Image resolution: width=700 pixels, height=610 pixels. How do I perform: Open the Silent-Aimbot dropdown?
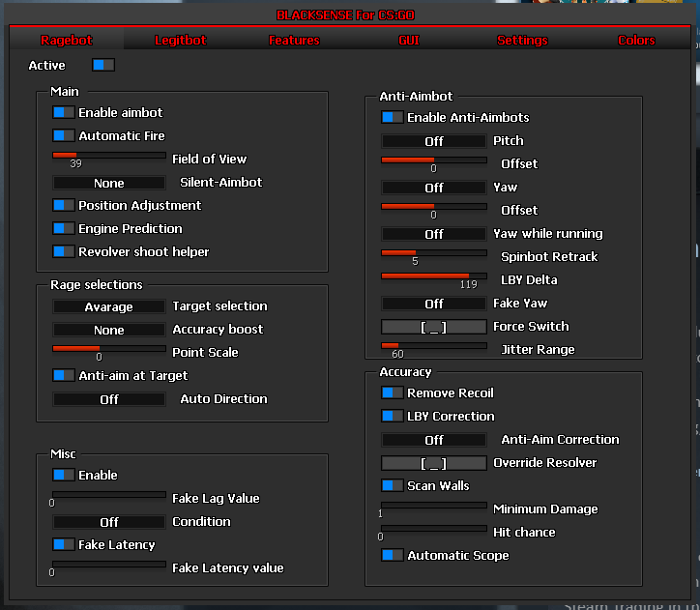[109, 183]
